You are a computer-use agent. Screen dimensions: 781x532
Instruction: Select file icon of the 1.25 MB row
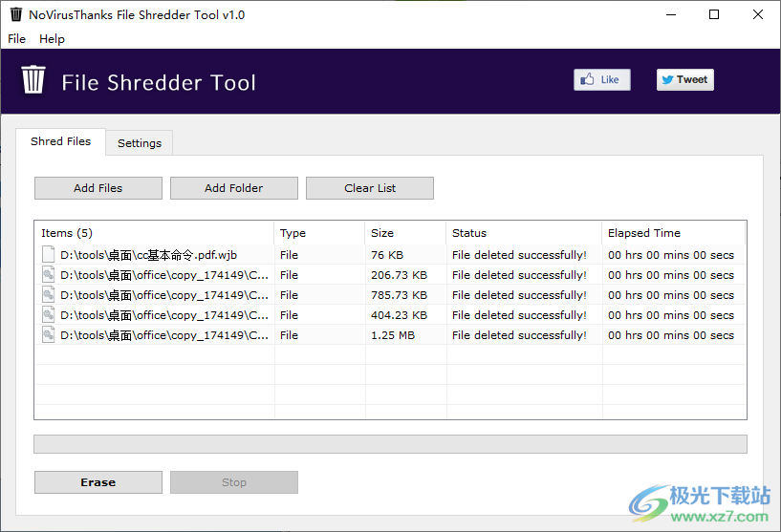[x=49, y=335]
